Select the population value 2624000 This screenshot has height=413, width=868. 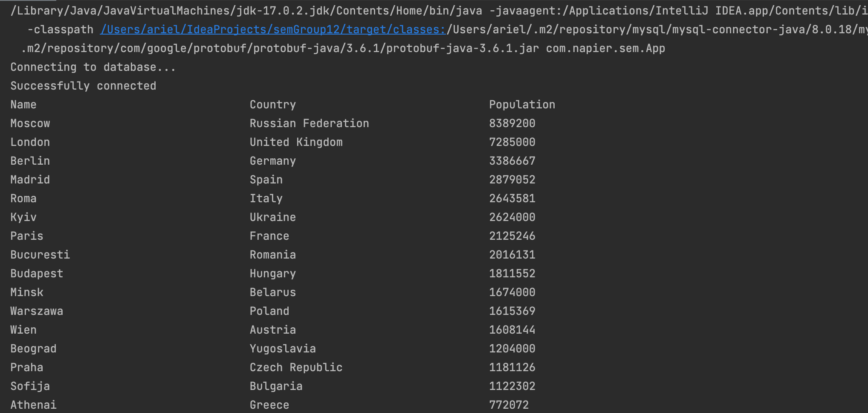coord(512,217)
